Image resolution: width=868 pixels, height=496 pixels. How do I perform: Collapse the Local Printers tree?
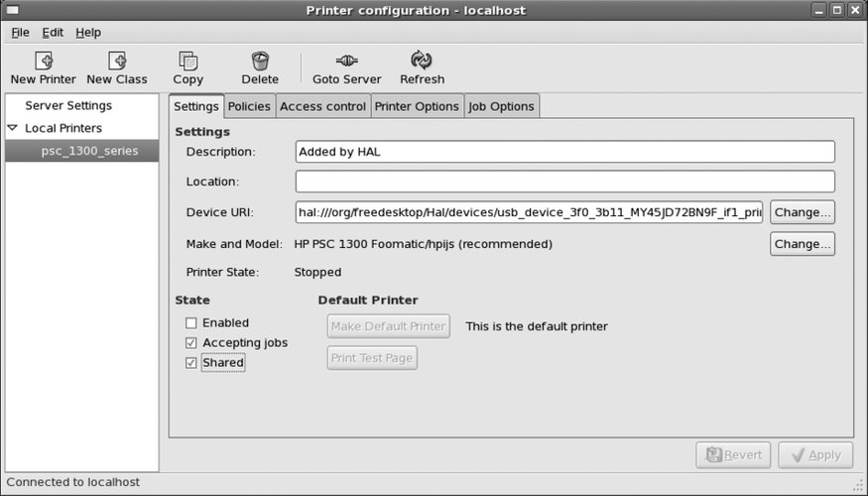13,128
